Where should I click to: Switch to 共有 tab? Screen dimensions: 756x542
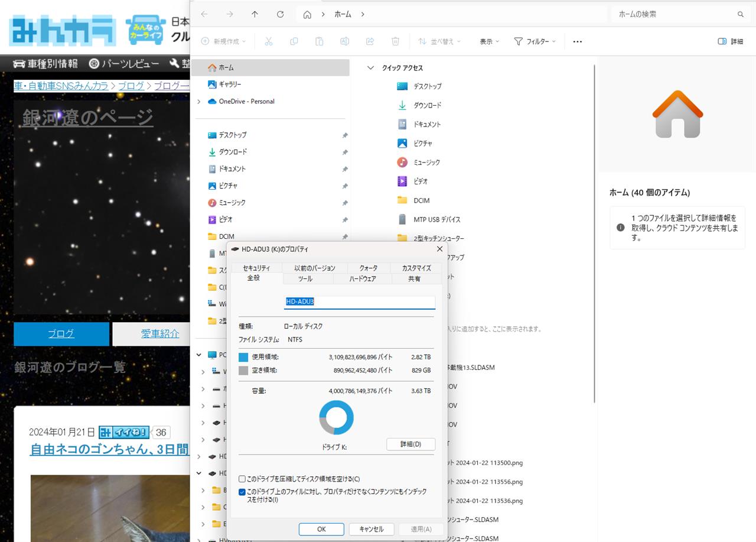point(415,279)
